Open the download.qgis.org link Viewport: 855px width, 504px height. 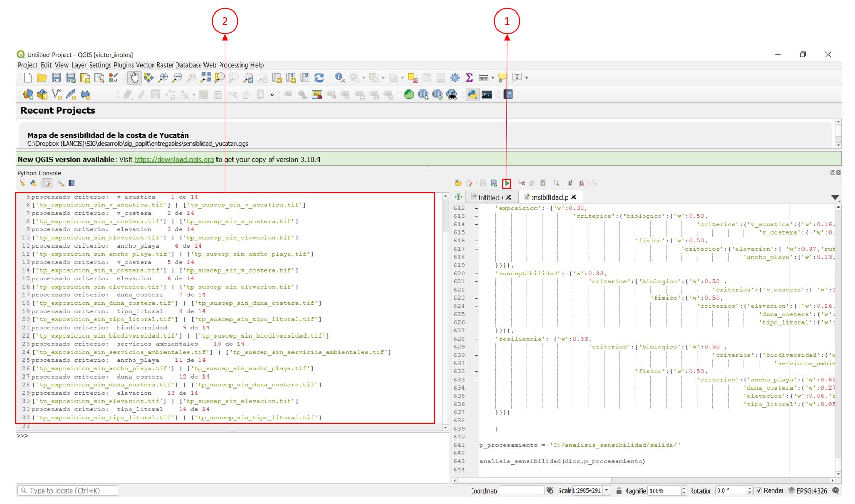[174, 160]
